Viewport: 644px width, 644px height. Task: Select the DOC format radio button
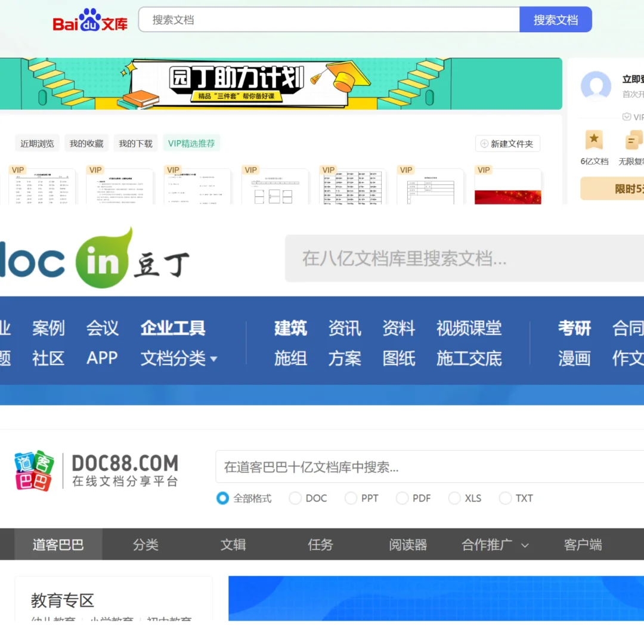(295, 498)
